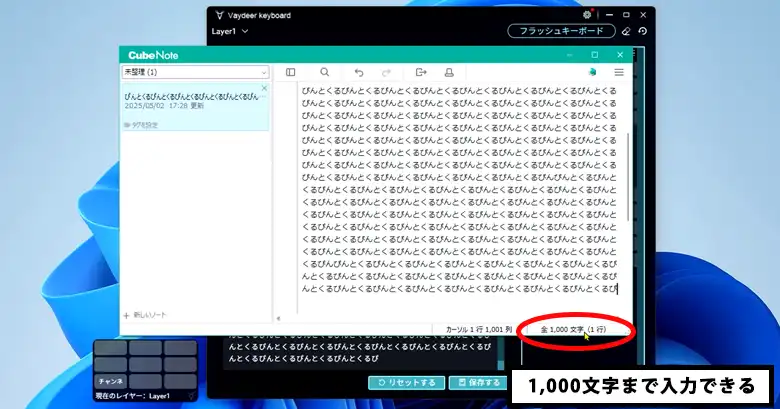Redo the edit in CubeNote

click(386, 73)
